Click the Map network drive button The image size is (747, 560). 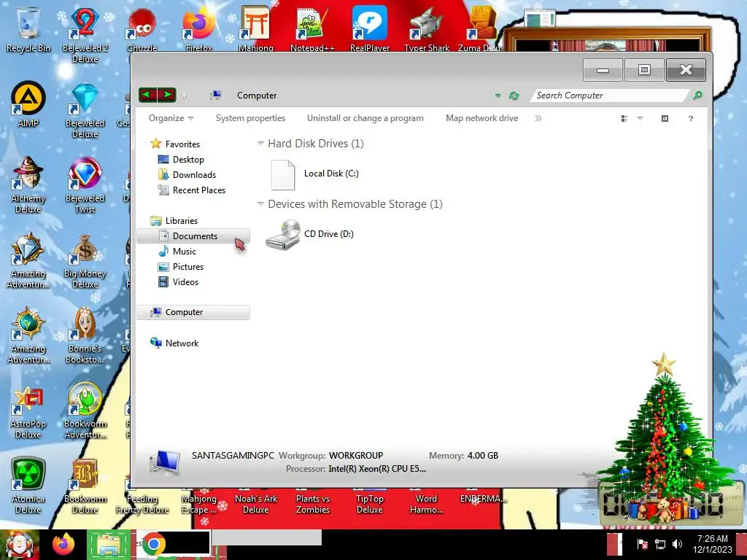(x=481, y=118)
